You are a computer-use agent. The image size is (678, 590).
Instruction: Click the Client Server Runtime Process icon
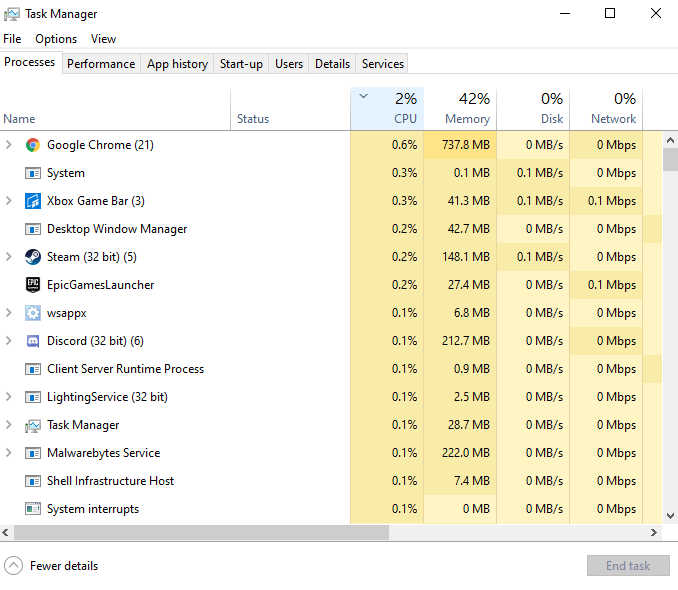tap(33, 369)
